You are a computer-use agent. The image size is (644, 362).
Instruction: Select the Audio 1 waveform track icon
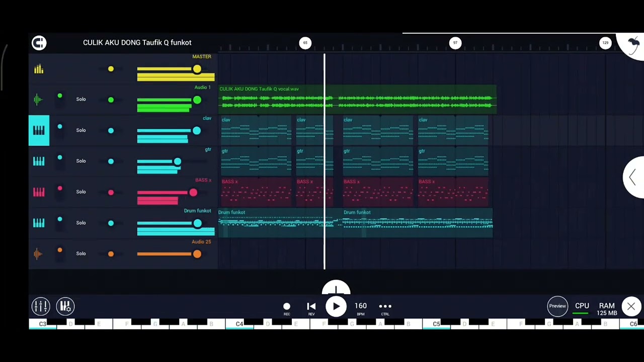39,100
